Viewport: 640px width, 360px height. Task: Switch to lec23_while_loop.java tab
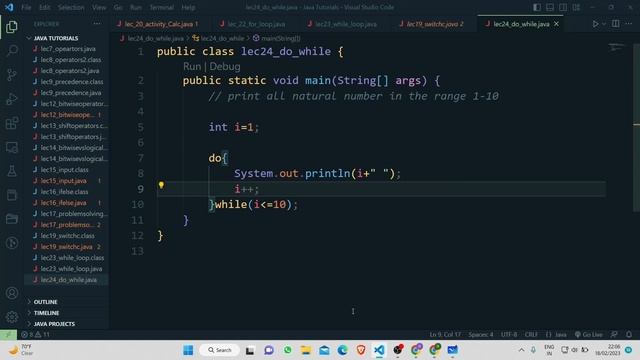click(x=346, y=24)
